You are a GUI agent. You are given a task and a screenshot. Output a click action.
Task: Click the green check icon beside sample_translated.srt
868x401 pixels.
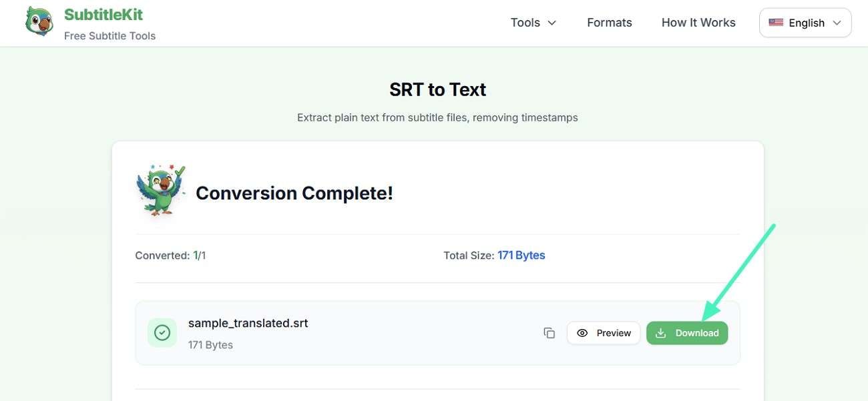point(162,333)
